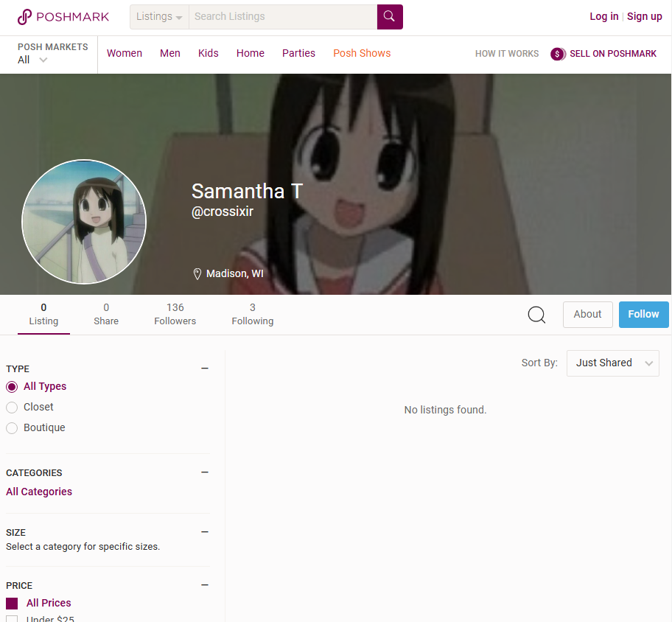Go to Parties
672x622 pixels.
pos(298,53)
